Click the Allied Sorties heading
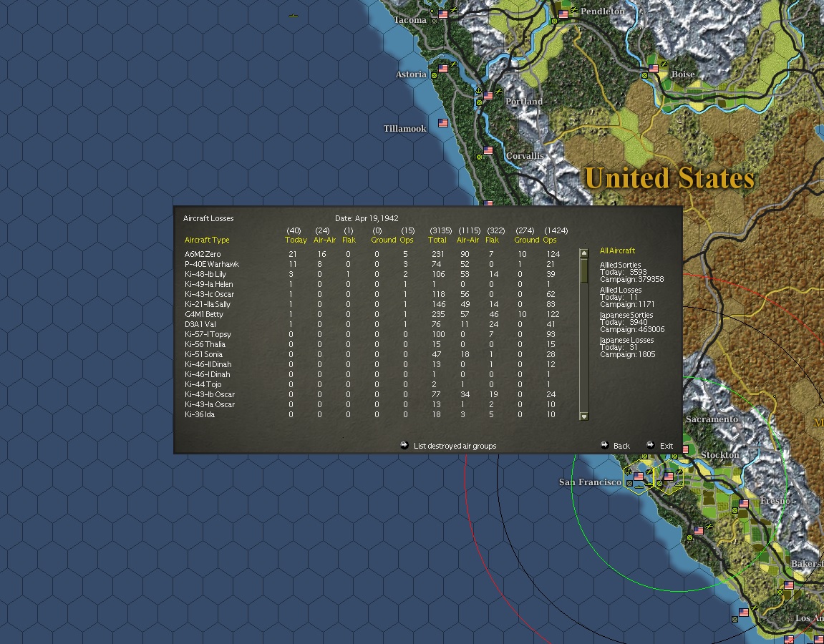The image size is (824, 644). click(x=621, y=265)
